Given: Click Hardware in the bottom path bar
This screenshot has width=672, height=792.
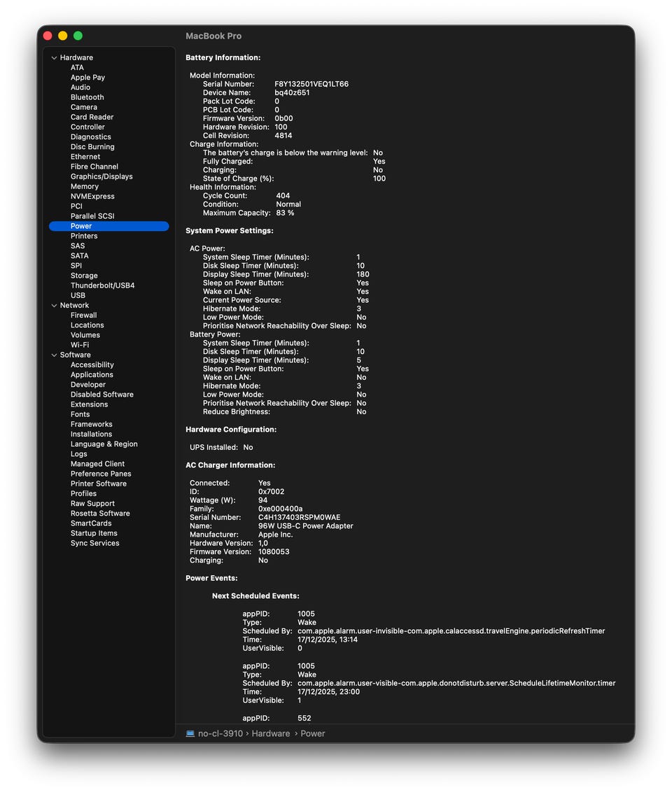Looking at the screenshot, I should tap(271, 733).
